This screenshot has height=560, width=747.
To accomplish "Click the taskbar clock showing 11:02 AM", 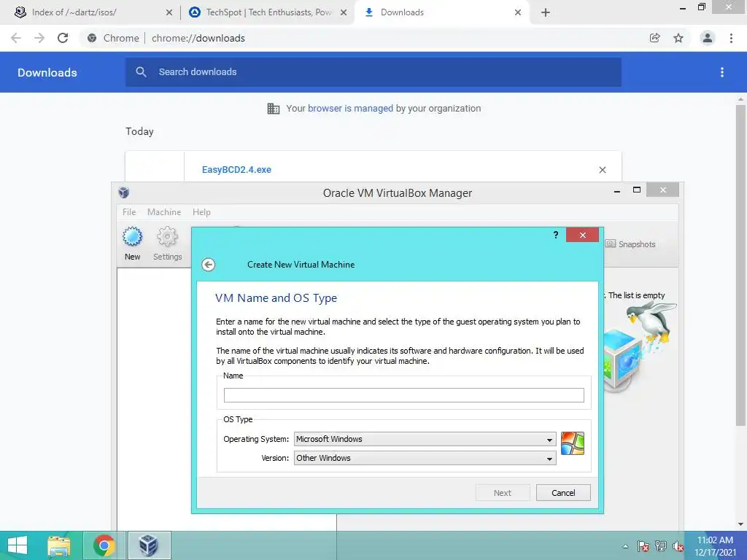I will [x=715, y=546].
